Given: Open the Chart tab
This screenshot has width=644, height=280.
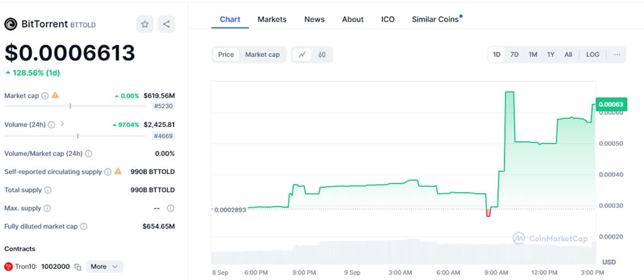Looking at the screenshot, I should pyautogui.click(x=230, y=19).
